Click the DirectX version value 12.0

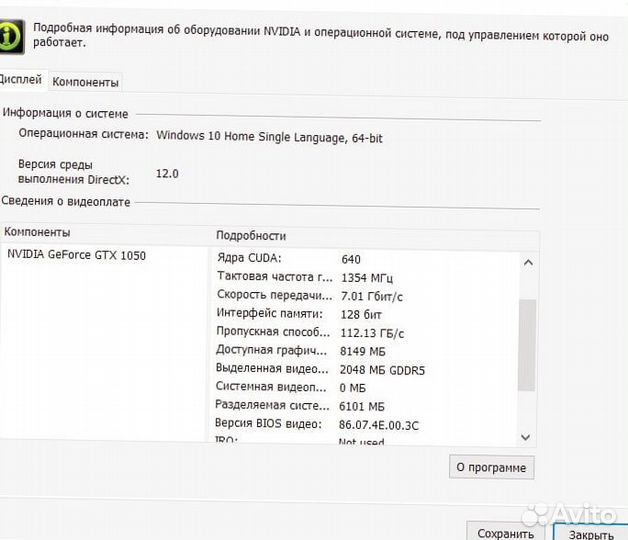tap(167, 174)
